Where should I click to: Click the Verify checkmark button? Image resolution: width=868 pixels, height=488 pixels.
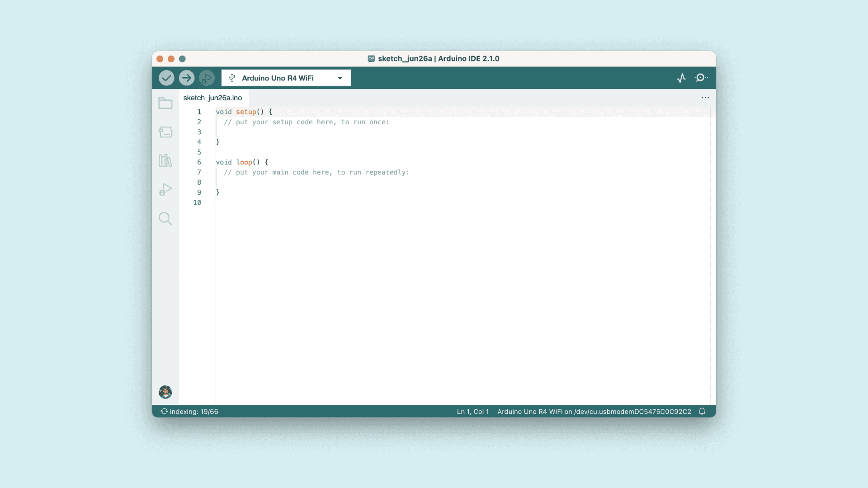[x=166, y=78]
